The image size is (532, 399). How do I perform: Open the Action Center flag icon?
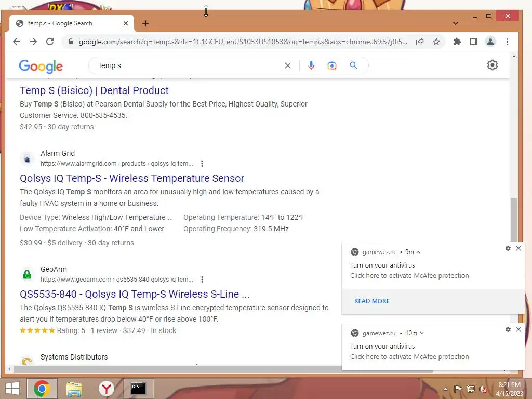pyautogui.click(x=458, y=389)
